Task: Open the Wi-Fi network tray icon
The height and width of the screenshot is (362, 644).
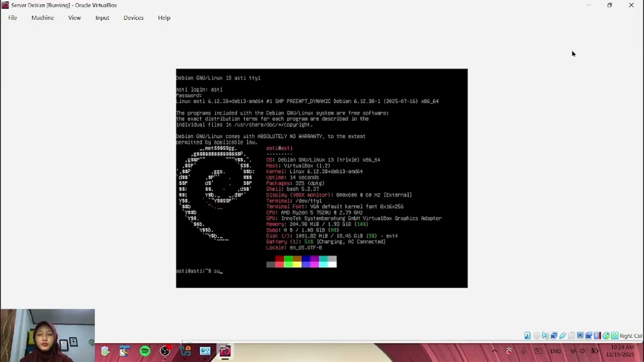Action: 573,351
